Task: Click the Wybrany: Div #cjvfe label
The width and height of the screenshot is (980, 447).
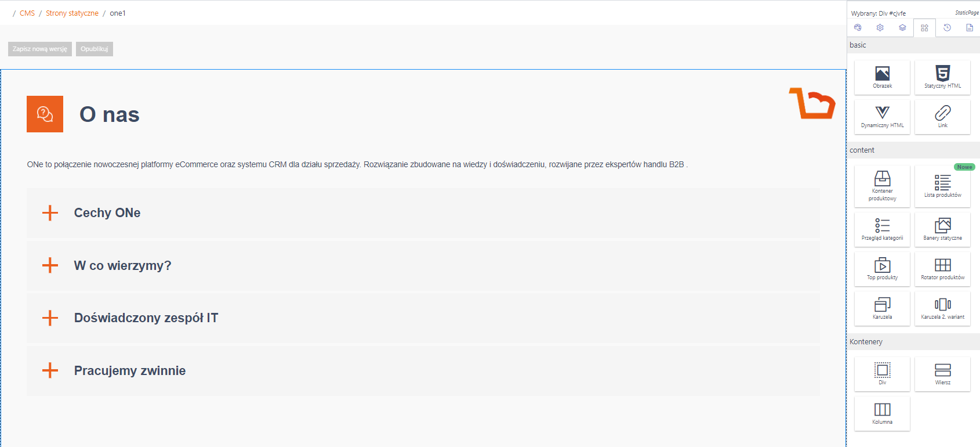Action: [878, 13]
